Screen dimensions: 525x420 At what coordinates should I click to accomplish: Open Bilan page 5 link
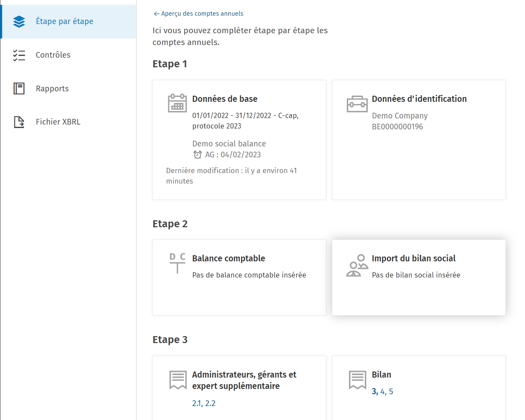[x=391, y=392]
